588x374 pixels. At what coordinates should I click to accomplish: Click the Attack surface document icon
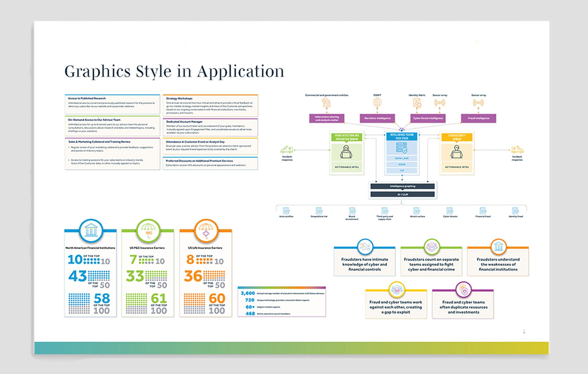(417, 211)
